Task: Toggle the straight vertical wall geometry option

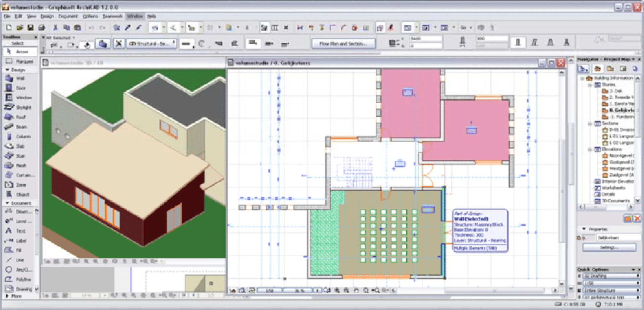Action: click(518, 42)
